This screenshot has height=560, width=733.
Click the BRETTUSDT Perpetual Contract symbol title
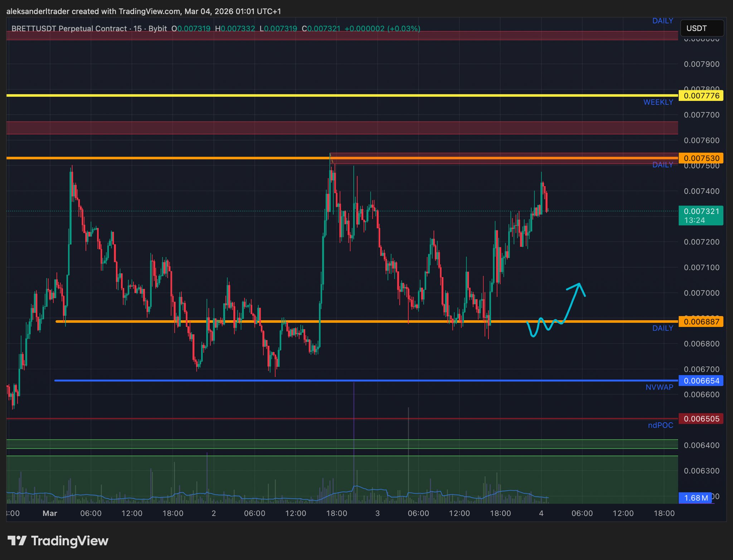coord(69,29)
